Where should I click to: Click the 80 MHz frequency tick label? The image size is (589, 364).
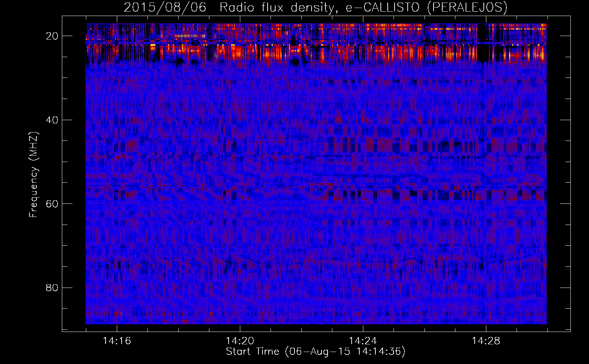(x=52, y=288)
